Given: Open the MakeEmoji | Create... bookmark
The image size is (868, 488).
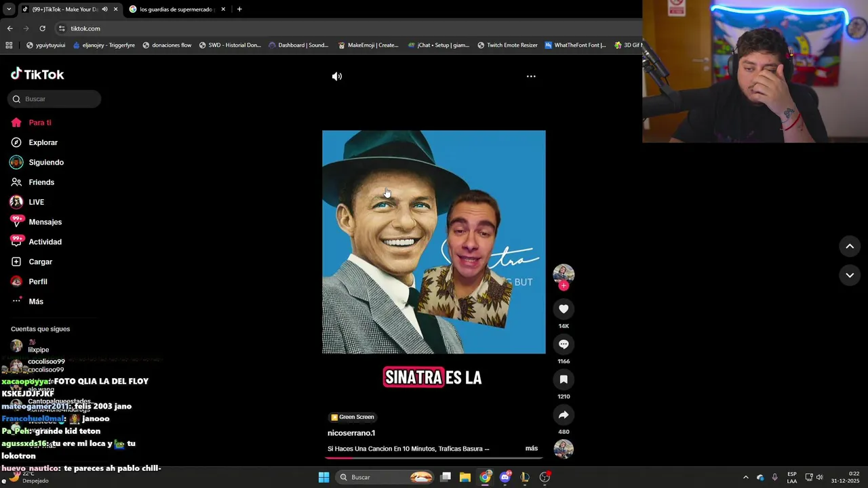Looking at the screenshot, I should click(368, 45).
